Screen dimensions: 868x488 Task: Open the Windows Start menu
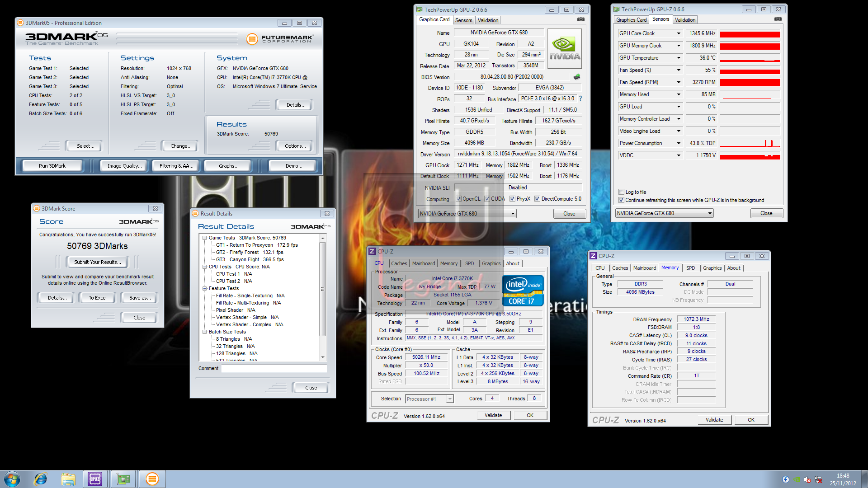(x=12, y=479)
